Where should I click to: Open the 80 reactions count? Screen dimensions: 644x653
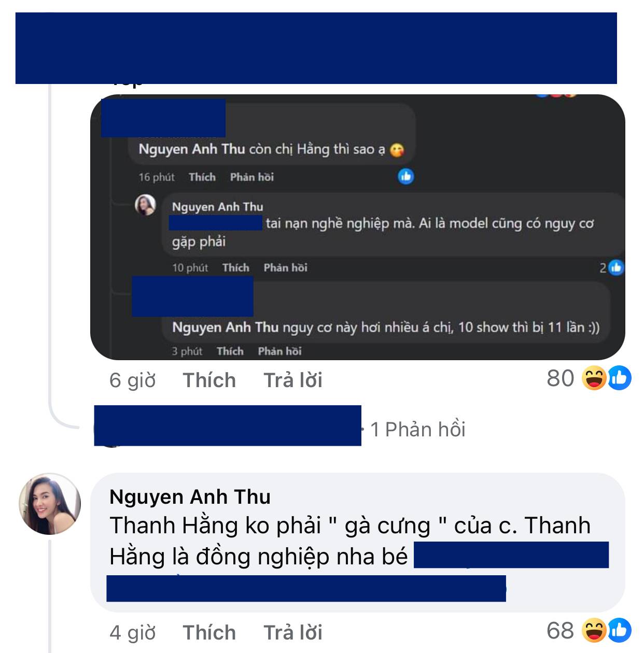click(x=561, y=378)
